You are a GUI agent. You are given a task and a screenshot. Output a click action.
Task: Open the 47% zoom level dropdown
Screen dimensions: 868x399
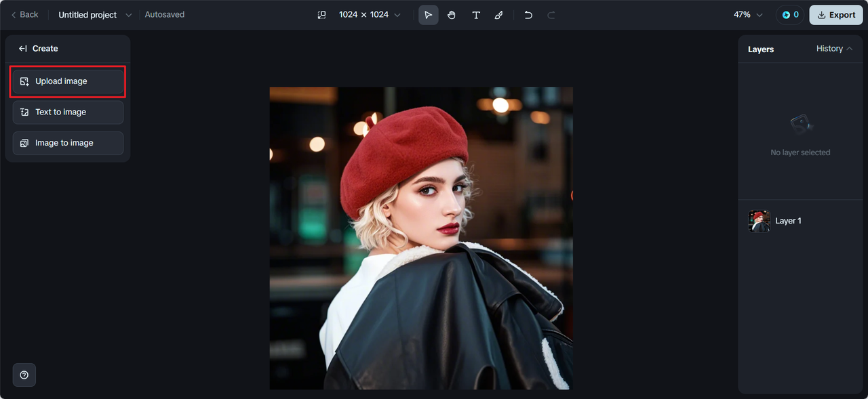[x=748, y=15]
